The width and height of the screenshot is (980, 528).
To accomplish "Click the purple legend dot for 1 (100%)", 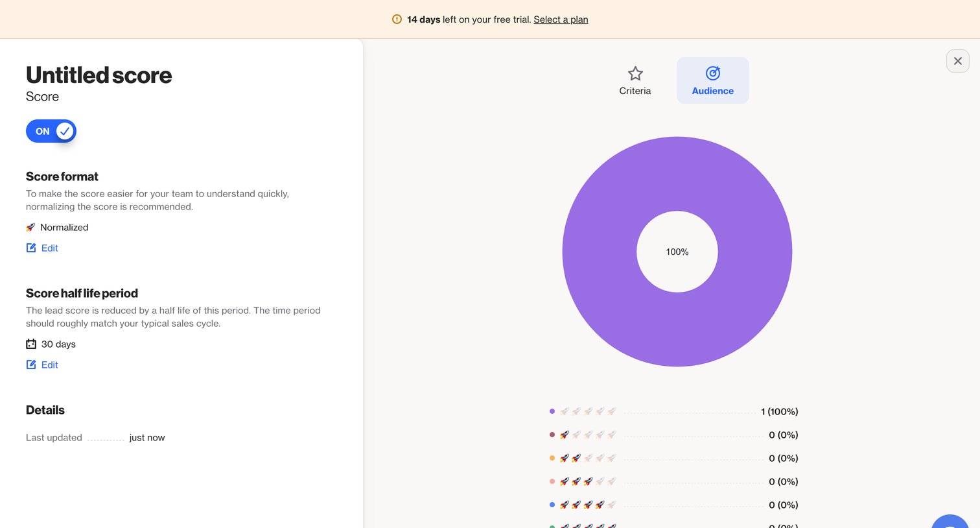I will coord(552,411).
